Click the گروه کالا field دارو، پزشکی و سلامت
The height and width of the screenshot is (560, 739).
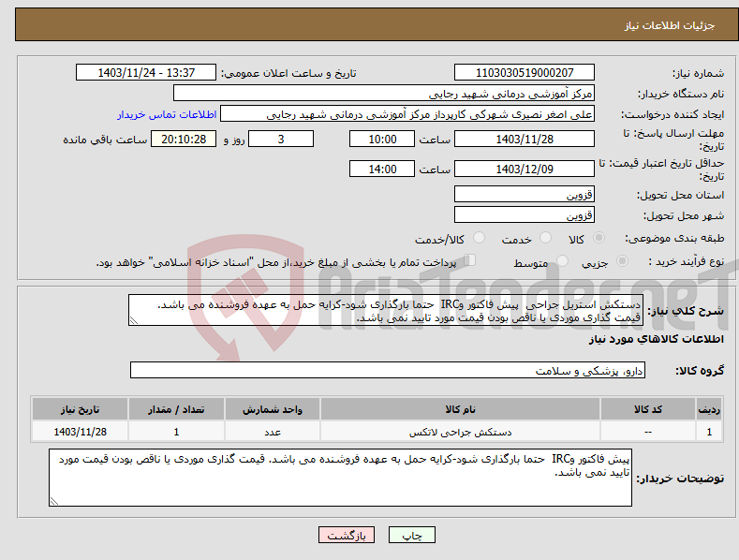pyautogui.click(x=388, y=371)
